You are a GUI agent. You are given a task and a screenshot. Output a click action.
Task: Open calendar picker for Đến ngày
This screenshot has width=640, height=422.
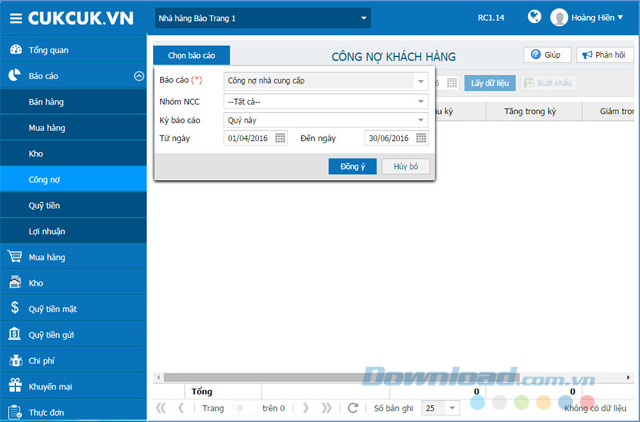coord(420,138)
